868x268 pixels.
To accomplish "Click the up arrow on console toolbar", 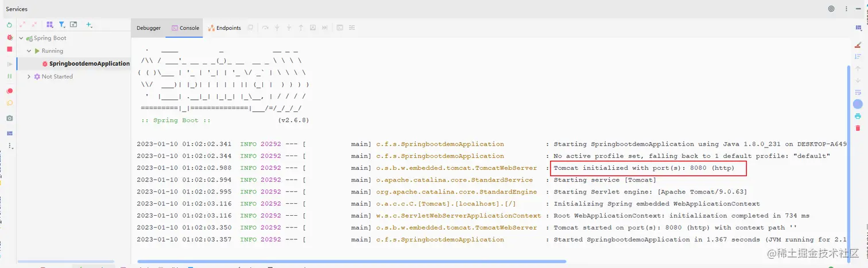I will coord(858,68).
